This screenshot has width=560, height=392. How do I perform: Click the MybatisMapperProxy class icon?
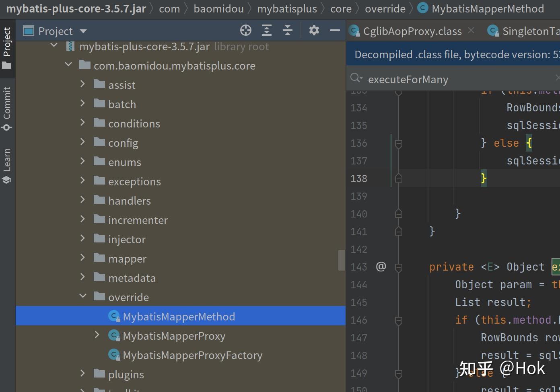[114, 335]
